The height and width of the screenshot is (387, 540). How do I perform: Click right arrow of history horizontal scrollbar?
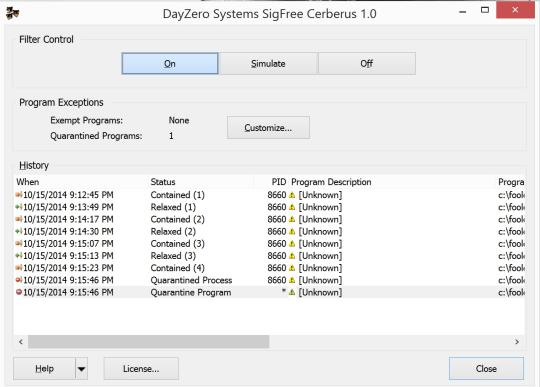(517, 342)
